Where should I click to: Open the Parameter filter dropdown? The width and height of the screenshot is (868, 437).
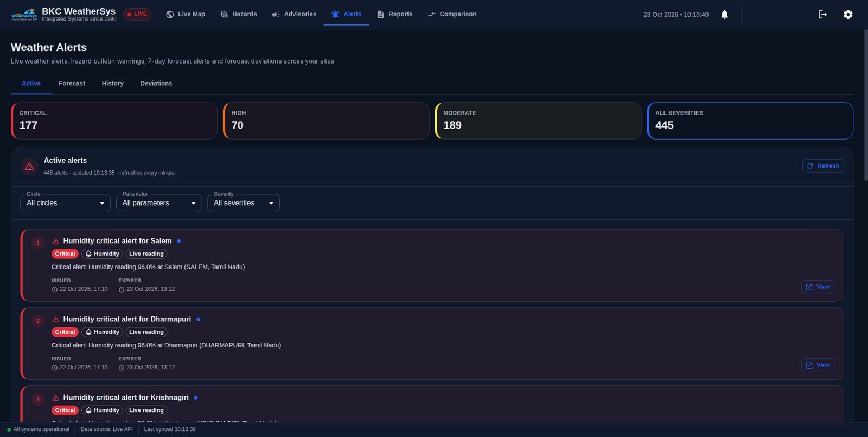point(159,203)
